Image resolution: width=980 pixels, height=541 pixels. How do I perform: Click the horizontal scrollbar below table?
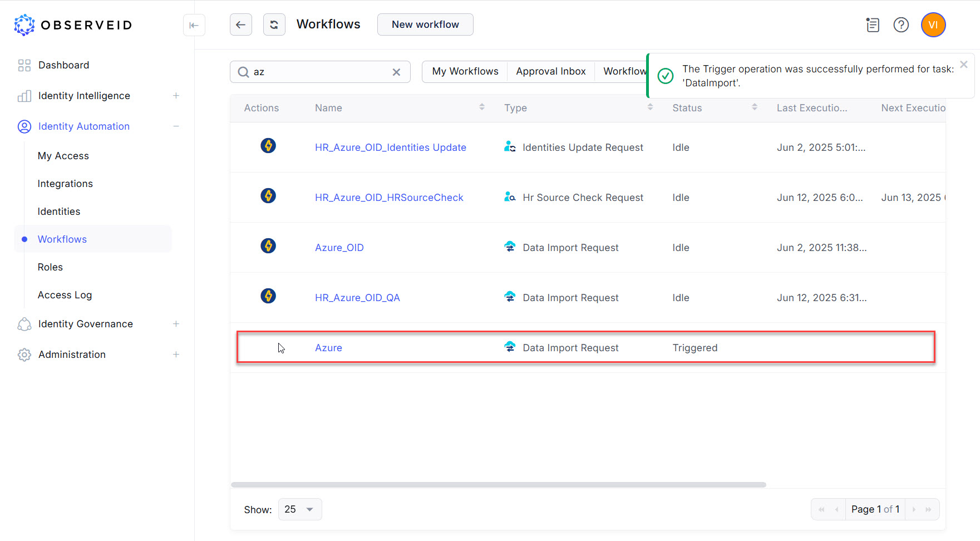click(498, 485)
